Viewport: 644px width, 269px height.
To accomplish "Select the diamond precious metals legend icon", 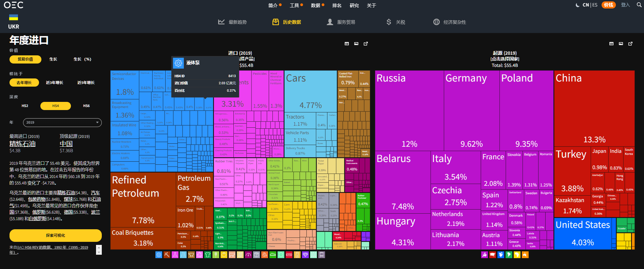I will coord(305,255).
